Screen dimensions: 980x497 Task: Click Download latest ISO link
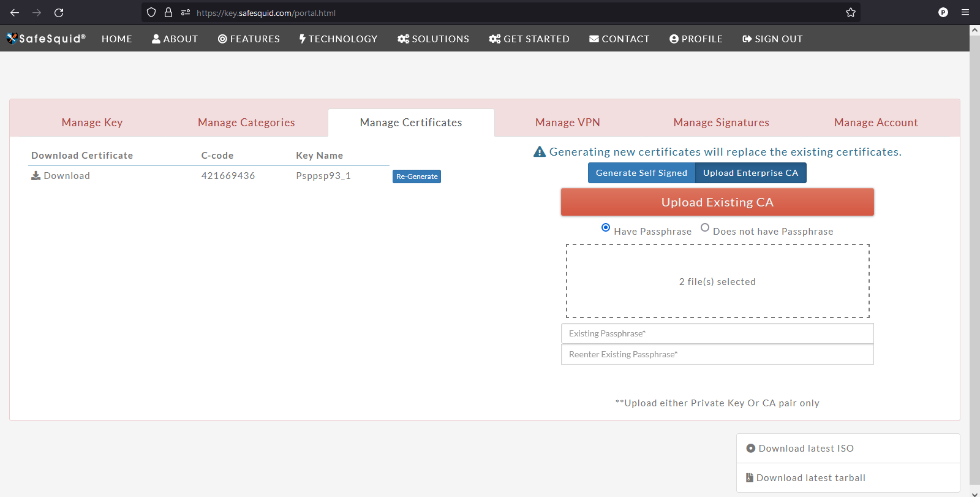pyautogui.click(x=806, y=449)
